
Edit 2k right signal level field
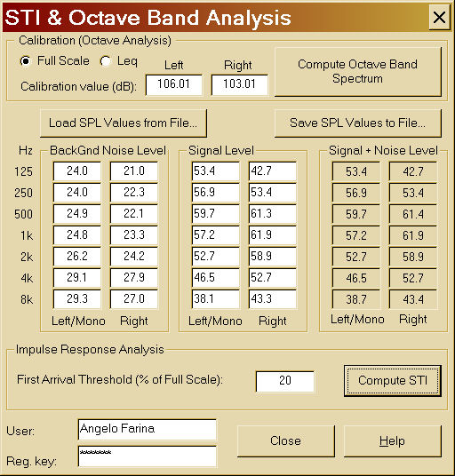pos(273,257)
